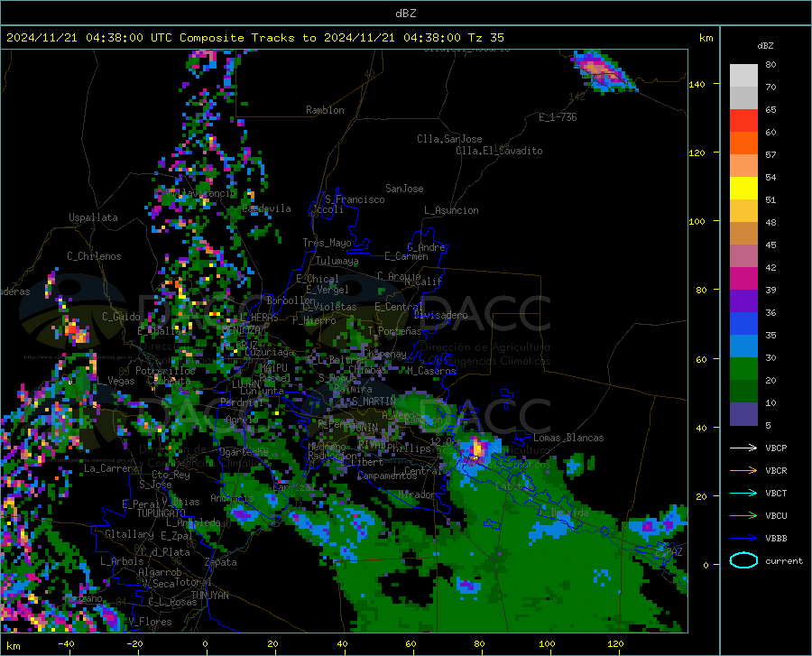Image resolution: width=812 pixels, height=656 pixels.
Task: Click the 140 km vertical axis tick
Action: point(697,84)
